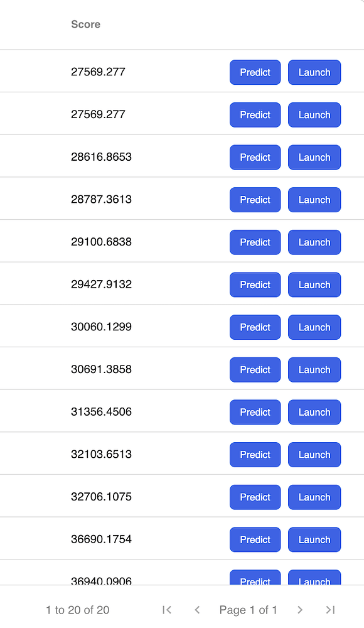This screenshot has height=628, width=364.
Task: Launch the model with score 36690.1754
Action: pos(314,539)
